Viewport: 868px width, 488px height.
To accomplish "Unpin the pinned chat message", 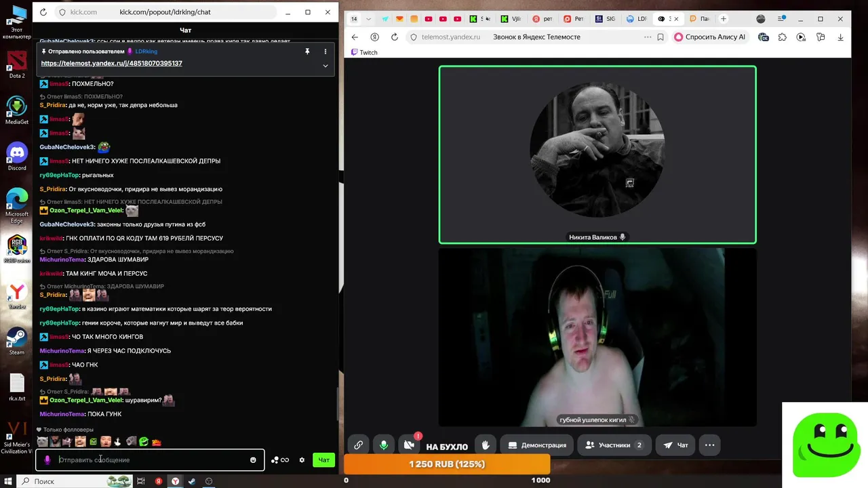I will click(307, 52).
